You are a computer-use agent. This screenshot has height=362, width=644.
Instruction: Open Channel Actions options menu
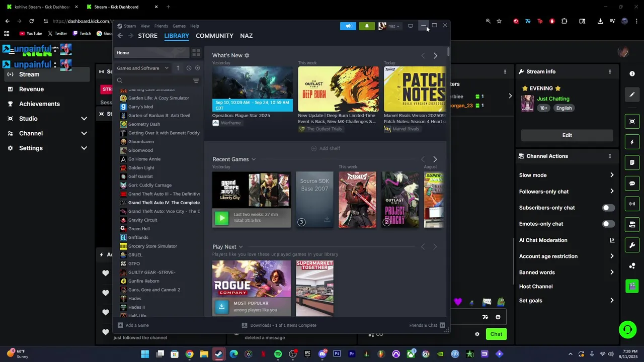click(610, 156)
